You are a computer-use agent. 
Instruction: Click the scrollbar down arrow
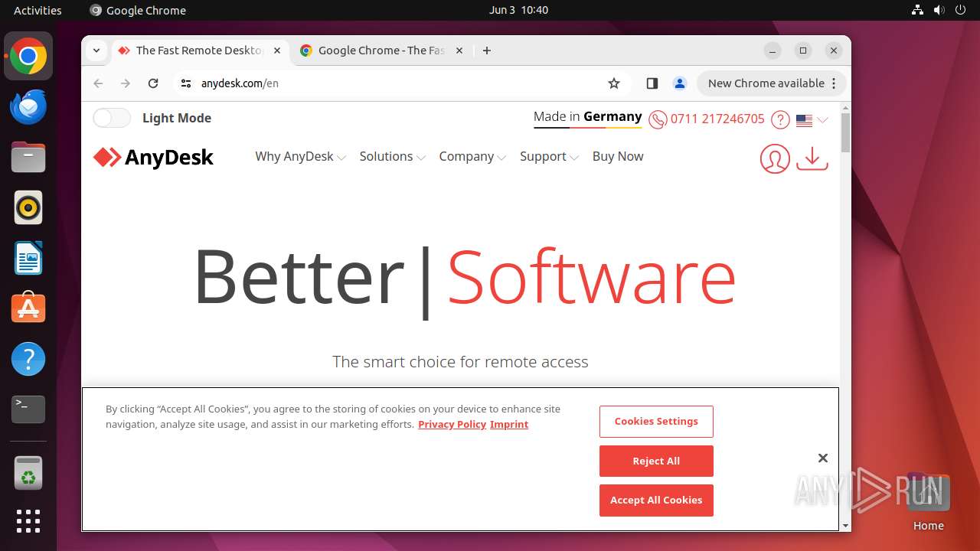[845, 526]
